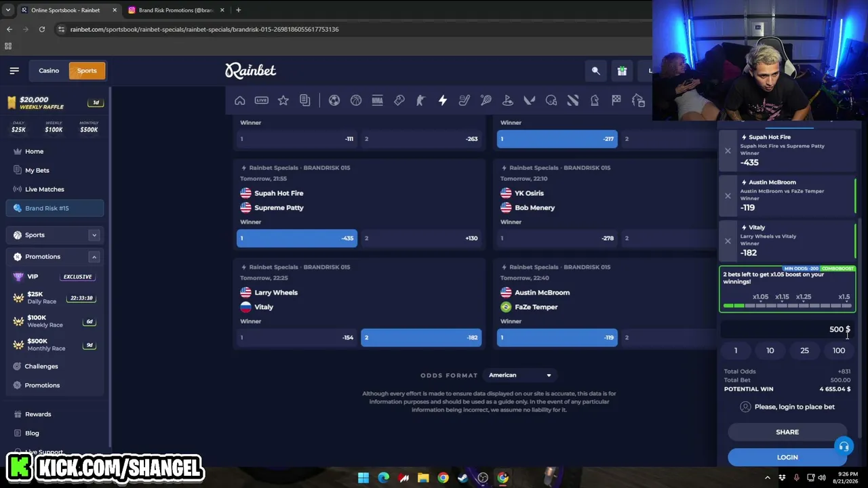Viewport: 868px width, 488px height.
Task: Open the live support headset bubble
Action: [844, 447]
